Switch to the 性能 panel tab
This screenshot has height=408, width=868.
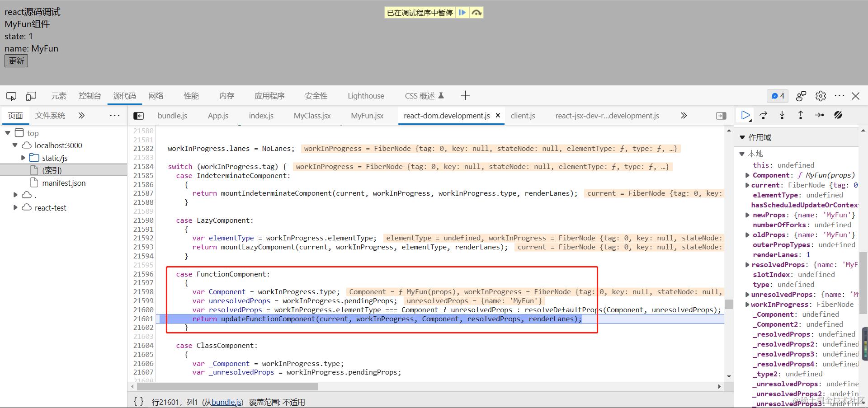(191, 96)
